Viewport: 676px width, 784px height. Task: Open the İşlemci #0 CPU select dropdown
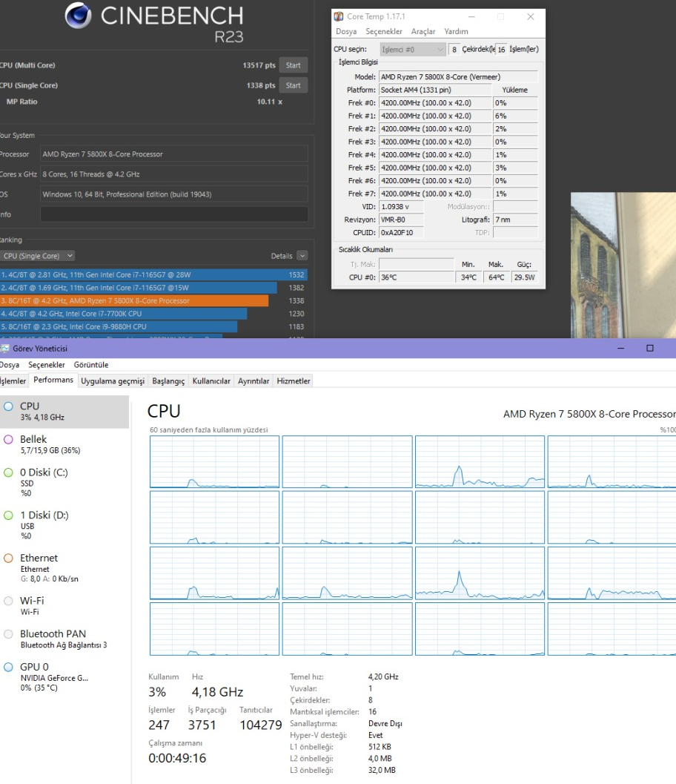click(x=413, y=50)
